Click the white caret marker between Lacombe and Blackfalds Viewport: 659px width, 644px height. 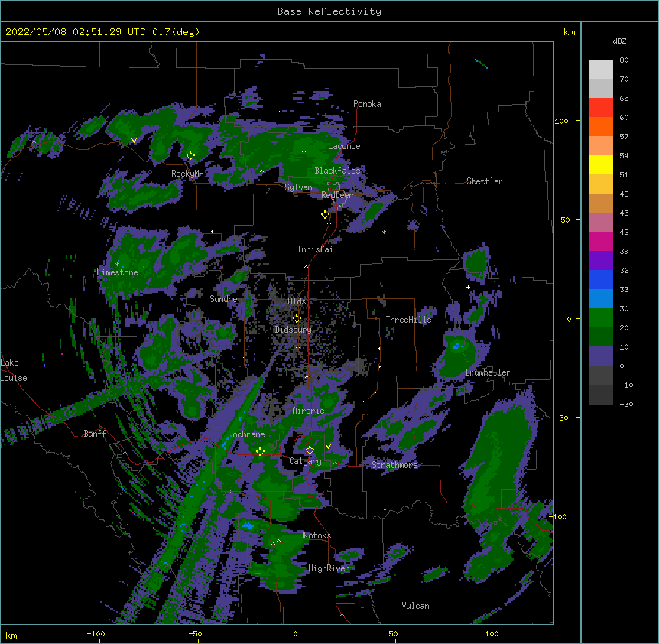(x=304, y=151)
